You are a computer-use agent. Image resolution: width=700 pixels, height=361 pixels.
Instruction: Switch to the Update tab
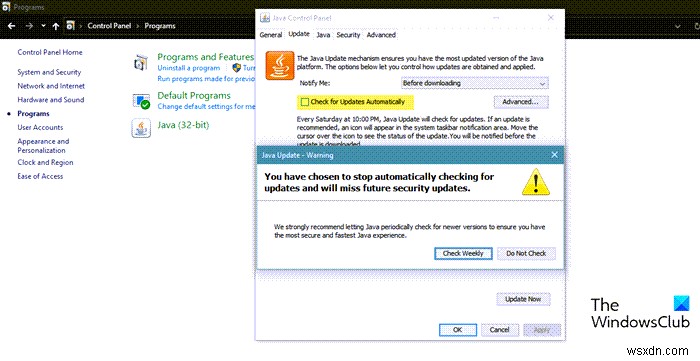[299, 34]
